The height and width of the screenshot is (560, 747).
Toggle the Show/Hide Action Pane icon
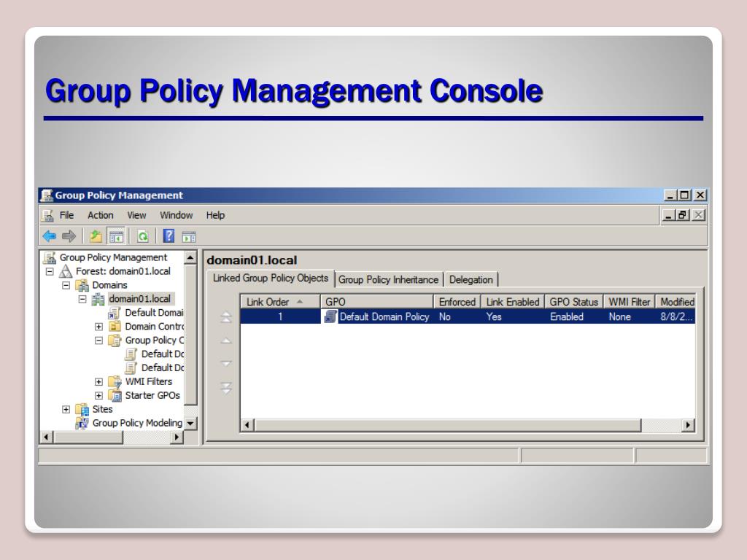click(189, 236)
